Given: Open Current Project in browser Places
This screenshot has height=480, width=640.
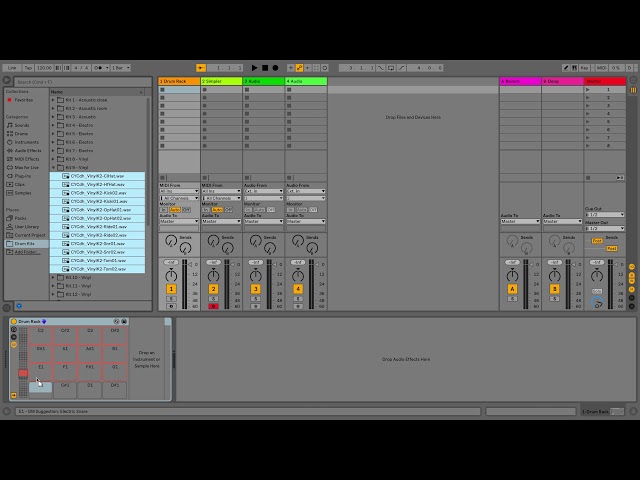Looking at the screenshot, I should [x=30, y=235].
